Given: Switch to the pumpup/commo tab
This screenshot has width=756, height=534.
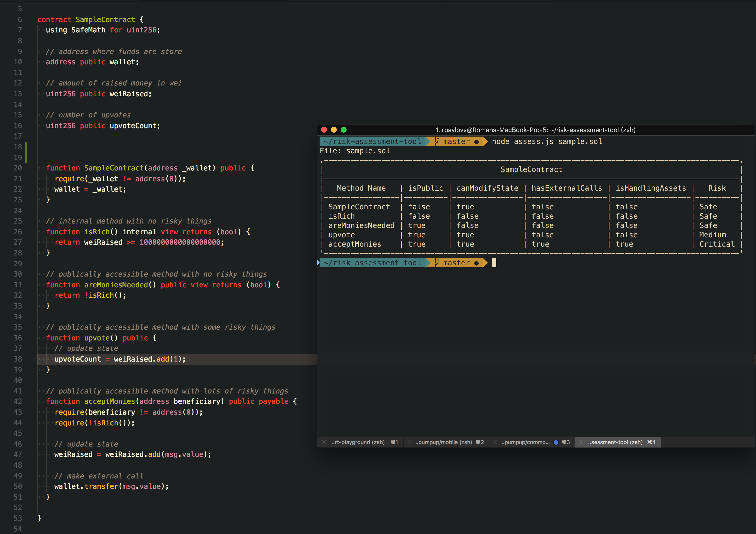Looking at the screenshot, I should tap(532, 442).
